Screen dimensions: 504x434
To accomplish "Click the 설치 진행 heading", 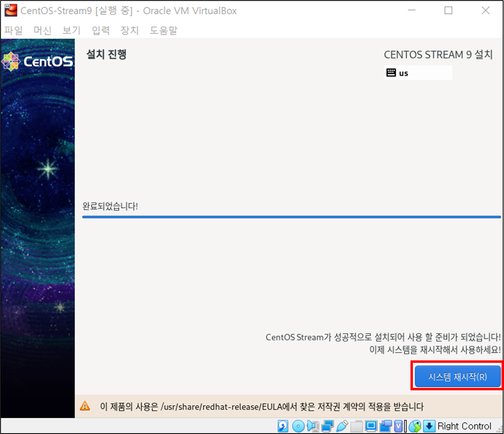I will (x=106, y=54).
